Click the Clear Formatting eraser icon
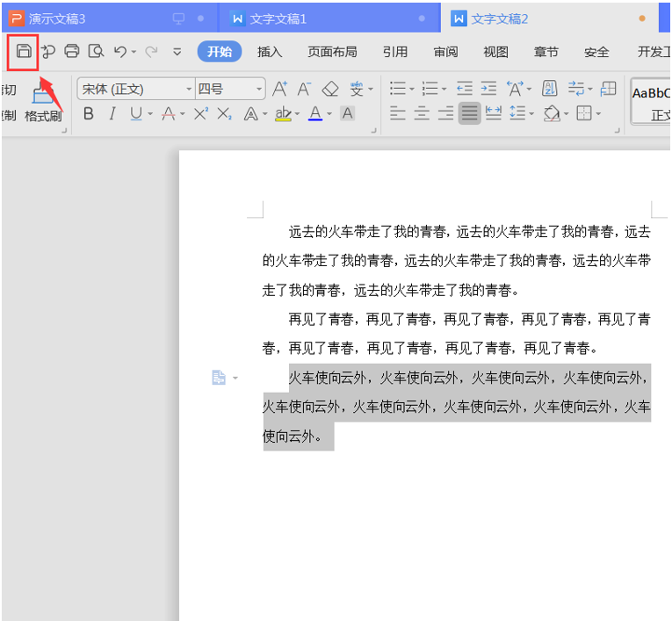 (x=330, y=89)
